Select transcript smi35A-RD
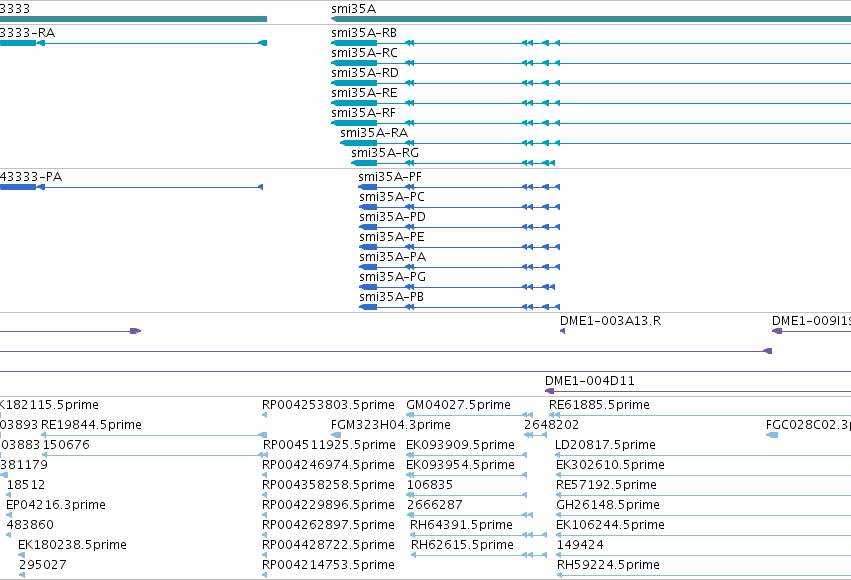The image size is (851, 580). click(x=365, y=73)
